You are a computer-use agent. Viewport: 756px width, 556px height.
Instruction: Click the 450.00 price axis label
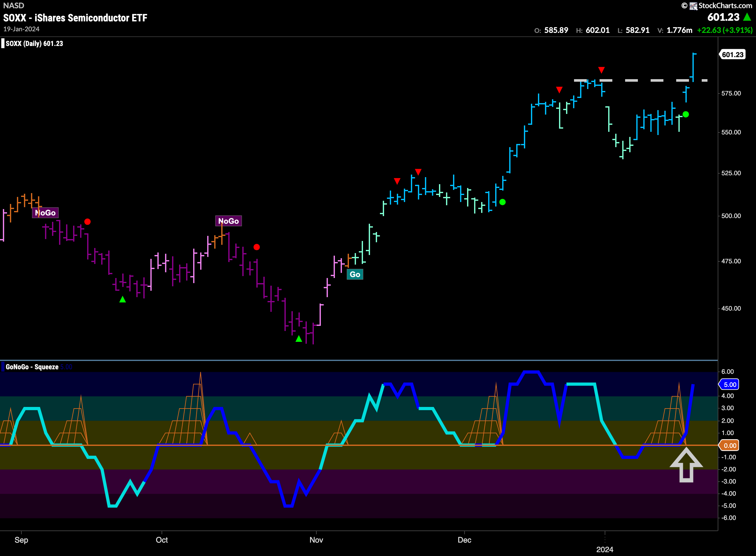(731, 308)
